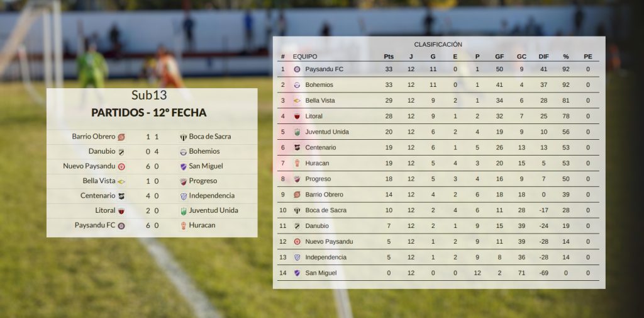Open the Danubio team in standings table
Image resolution: width=644 pixels, height=318 pixels.
(x=317, y=226)
